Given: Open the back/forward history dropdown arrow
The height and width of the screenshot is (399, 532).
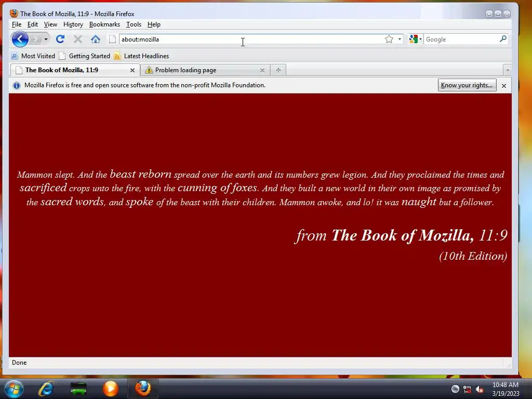Looking at the screenshot, I should click(46, 39).
